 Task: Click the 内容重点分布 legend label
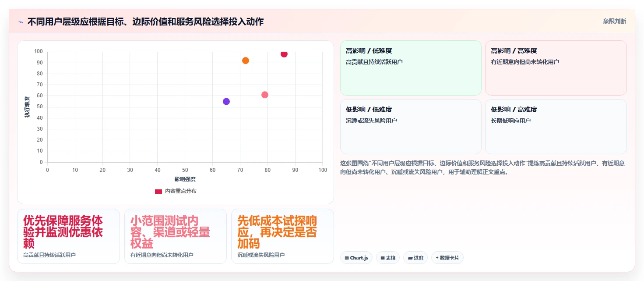pyautogui.click(x=181, y=191)
